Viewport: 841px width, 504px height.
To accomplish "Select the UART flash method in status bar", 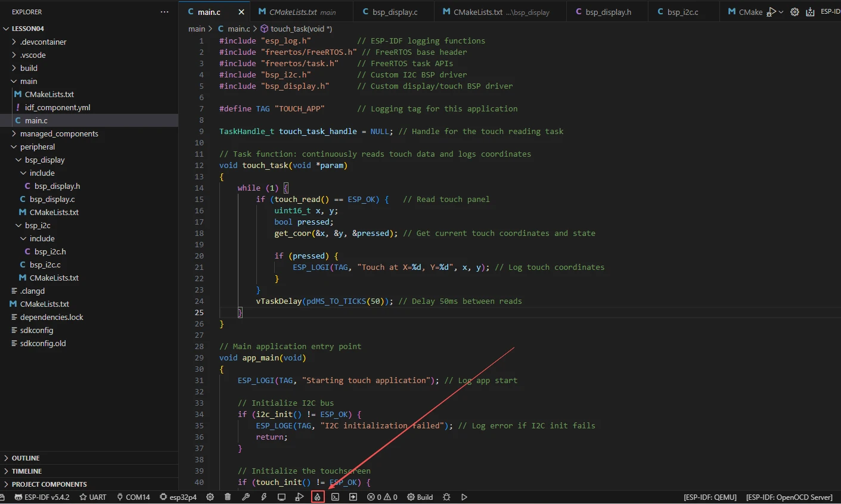I will tap(93, 497).
